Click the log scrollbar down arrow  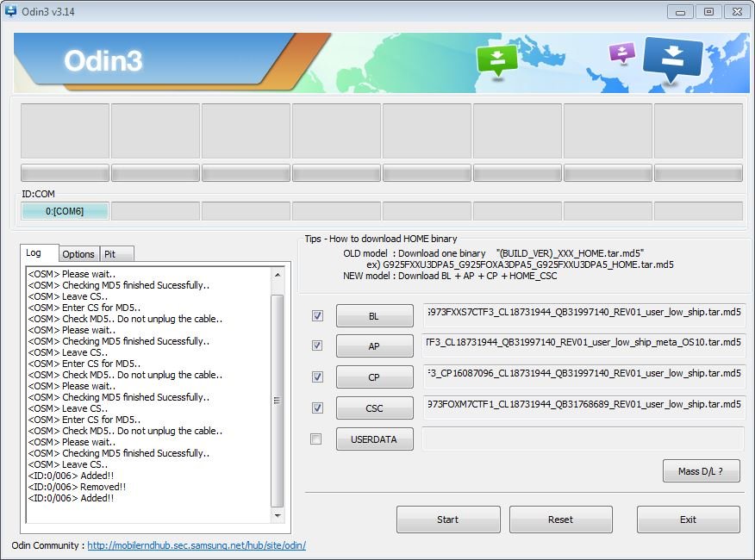pyautogui.click(x=278, y=516)
